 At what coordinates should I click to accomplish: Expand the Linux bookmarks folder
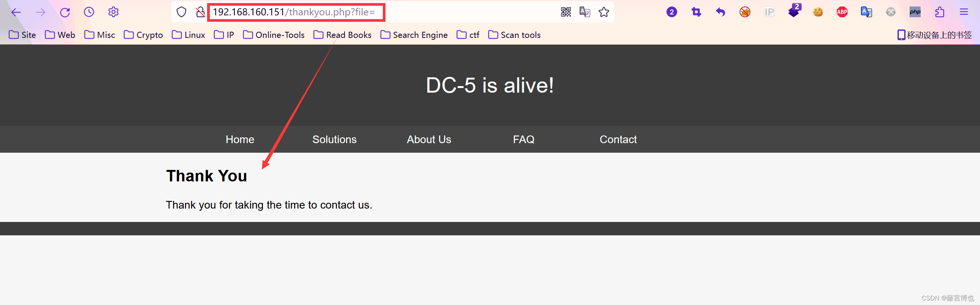[188, 35]
